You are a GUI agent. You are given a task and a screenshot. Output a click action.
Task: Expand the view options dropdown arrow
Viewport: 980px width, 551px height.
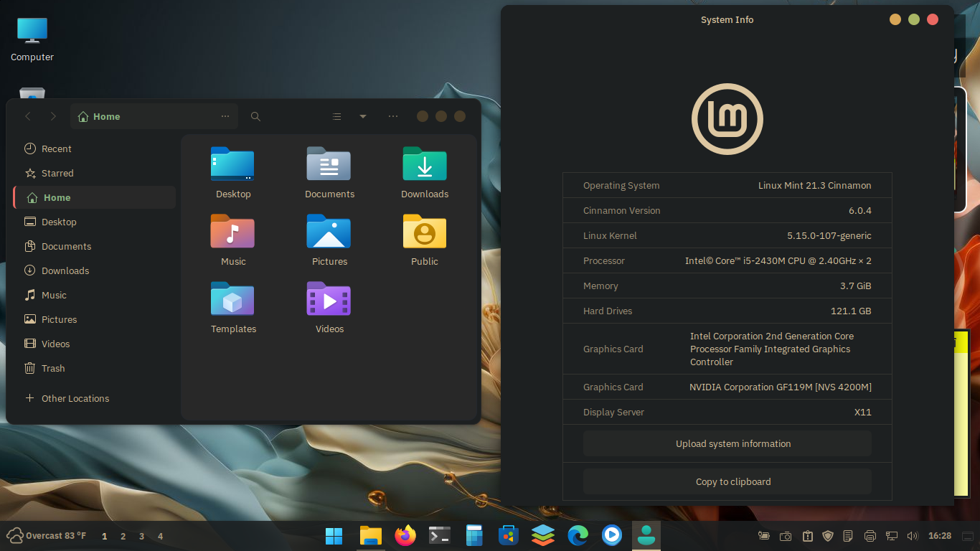[363, 116]
